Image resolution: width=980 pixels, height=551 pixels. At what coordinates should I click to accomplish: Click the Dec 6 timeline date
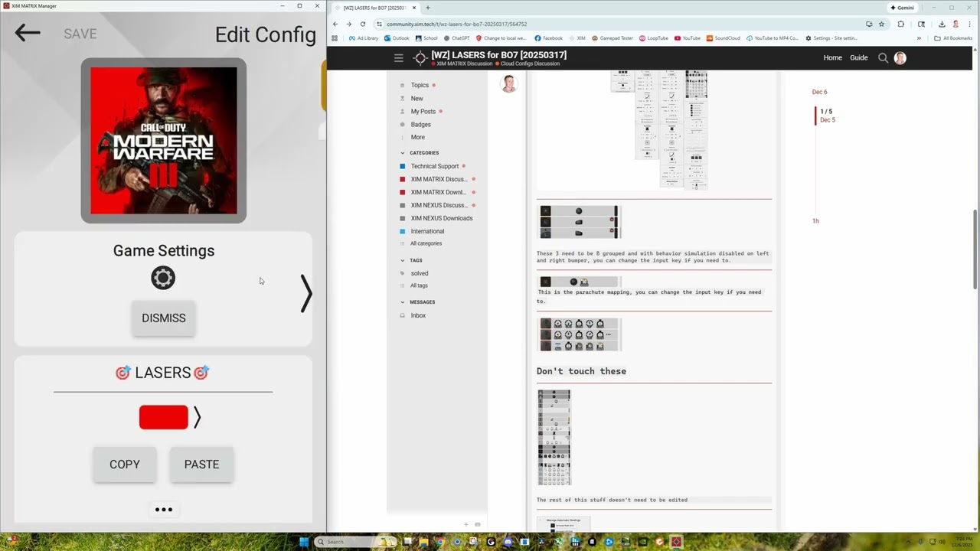pos(819,92)
